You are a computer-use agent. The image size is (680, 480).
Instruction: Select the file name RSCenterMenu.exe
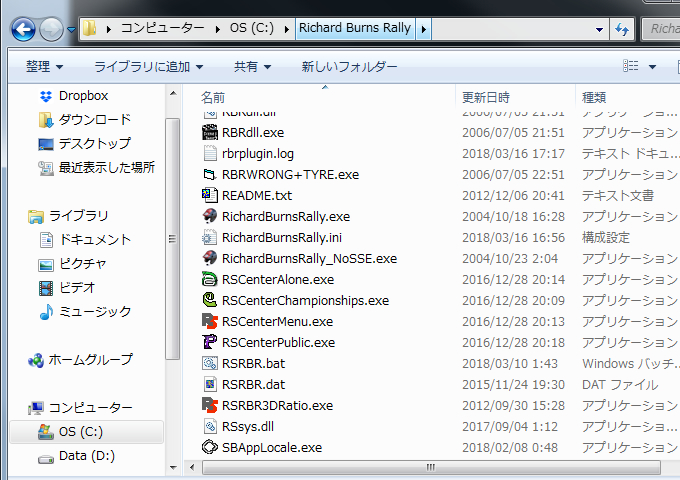(x=278, y=322)
